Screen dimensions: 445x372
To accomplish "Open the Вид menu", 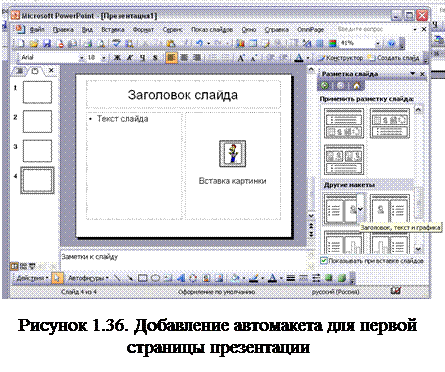I will click(87, 30).
